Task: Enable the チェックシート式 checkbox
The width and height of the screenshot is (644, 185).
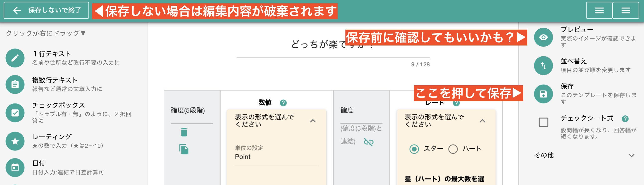Action: click(543, 122)
